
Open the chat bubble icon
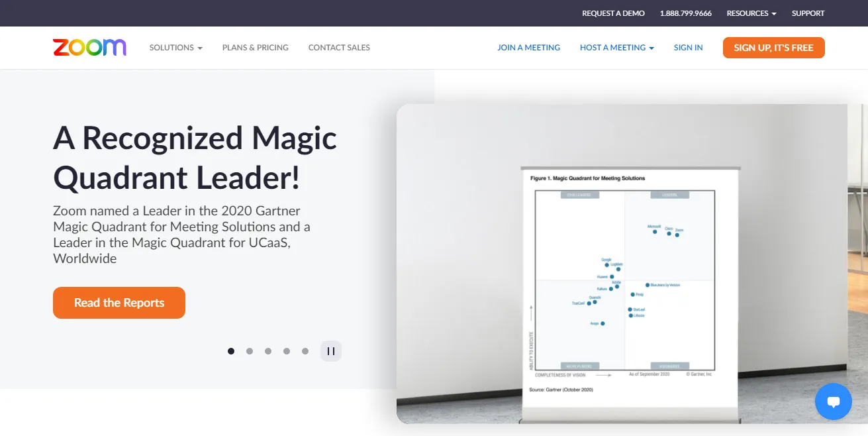coord(834,402)
